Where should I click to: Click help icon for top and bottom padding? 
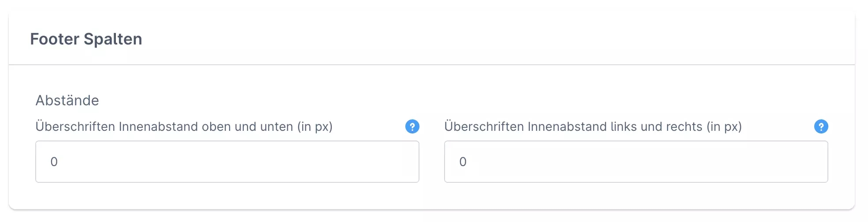click(x=412, y=127)
